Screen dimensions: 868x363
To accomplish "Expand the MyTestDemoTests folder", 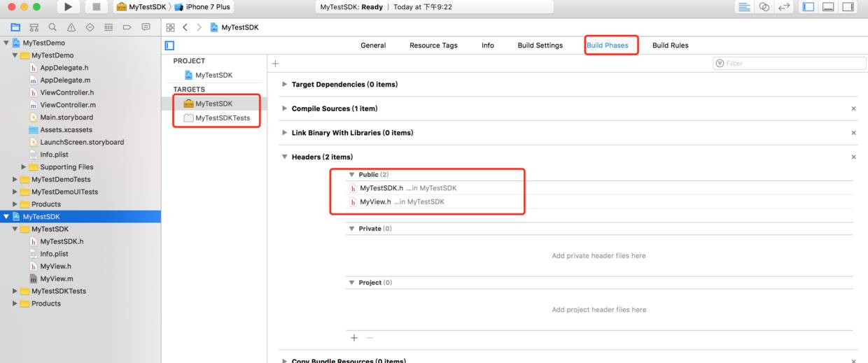I will pyautogui.click(x=15, y=180).
